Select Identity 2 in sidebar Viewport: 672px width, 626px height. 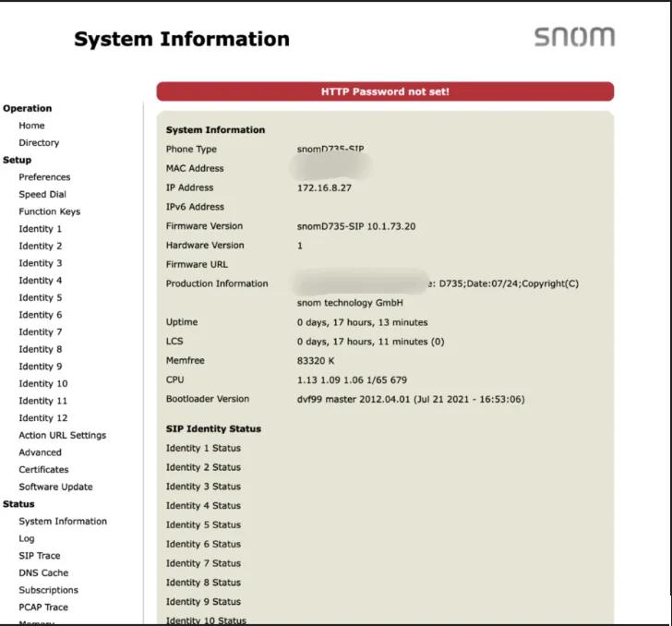coord(41,247)
